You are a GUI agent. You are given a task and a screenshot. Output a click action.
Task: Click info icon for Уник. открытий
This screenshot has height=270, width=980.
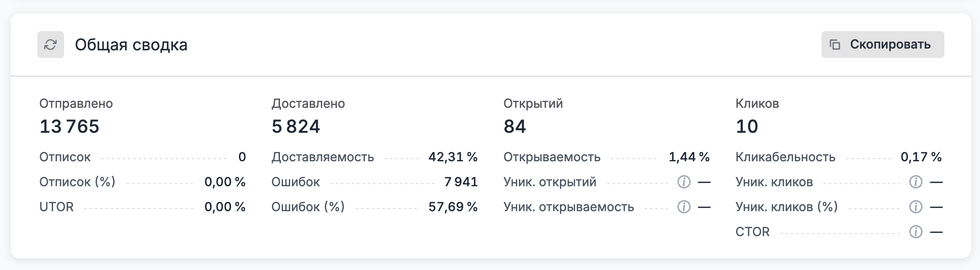point(684,182)
